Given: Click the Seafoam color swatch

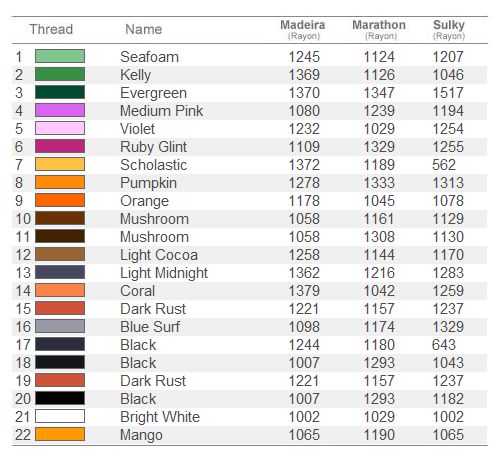Looking at the screenshot, I should click(60, 56).
